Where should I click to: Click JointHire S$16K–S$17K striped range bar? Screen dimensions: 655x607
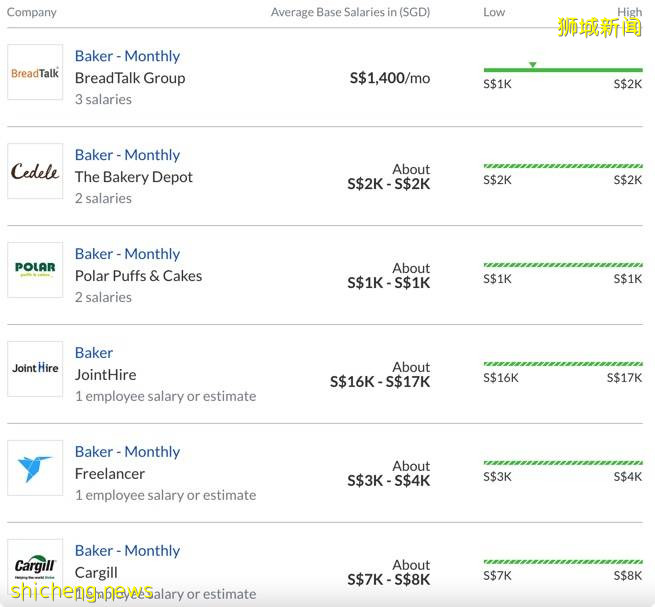[563, 364]
